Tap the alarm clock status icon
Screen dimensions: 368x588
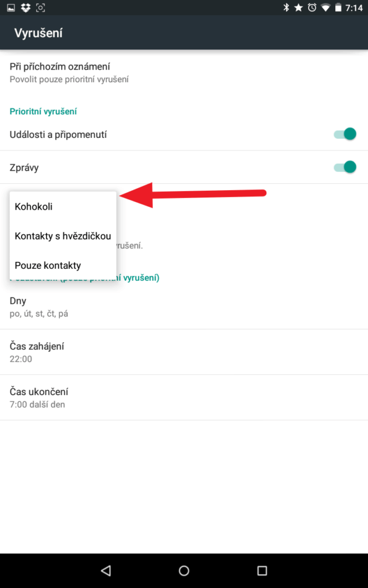coord(312,7)
